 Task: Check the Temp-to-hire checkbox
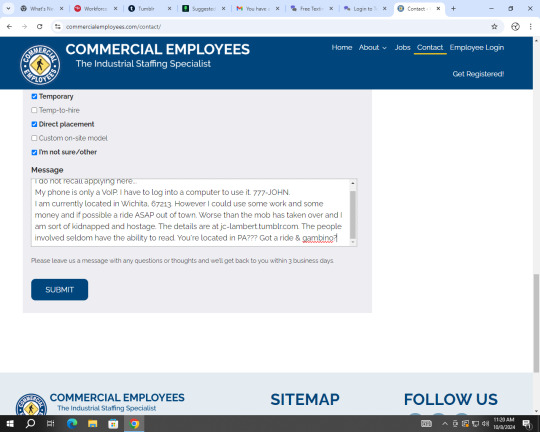coord(34,110)
